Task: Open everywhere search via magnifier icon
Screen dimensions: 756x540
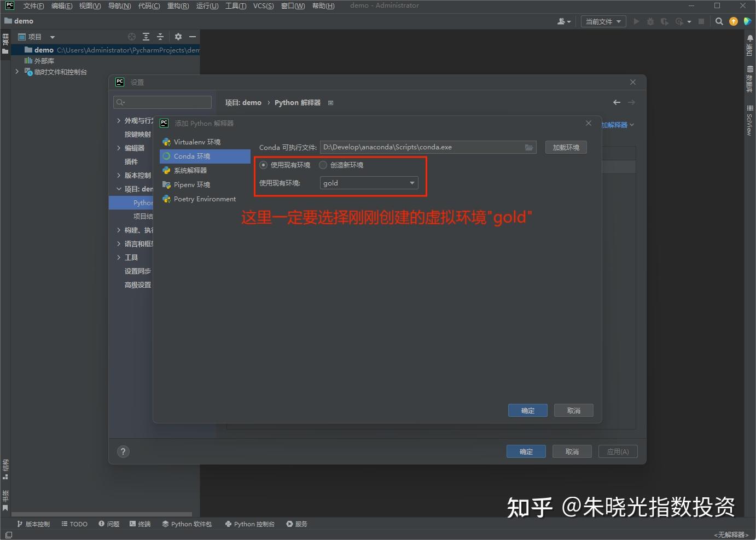Action: (719, 21)
